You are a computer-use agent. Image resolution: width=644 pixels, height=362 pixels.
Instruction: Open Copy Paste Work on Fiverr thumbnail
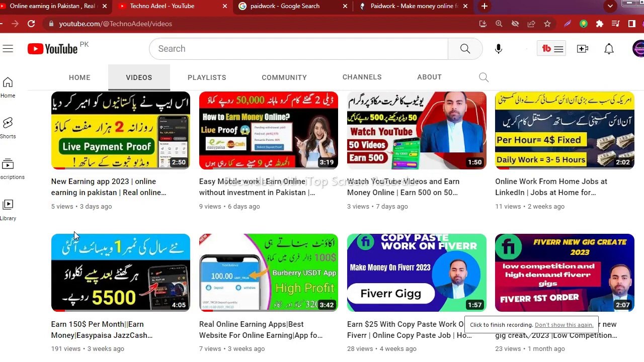click(417, 273)
